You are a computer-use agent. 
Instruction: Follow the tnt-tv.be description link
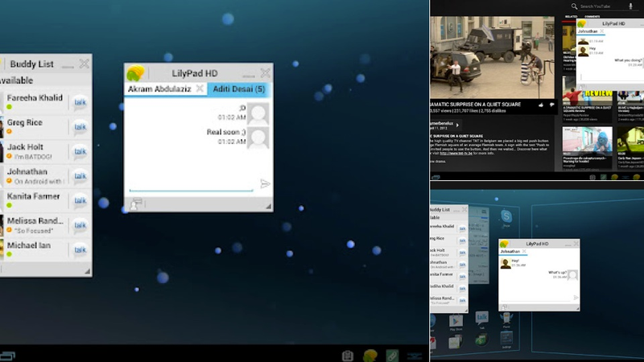click(x=456, y=153)
